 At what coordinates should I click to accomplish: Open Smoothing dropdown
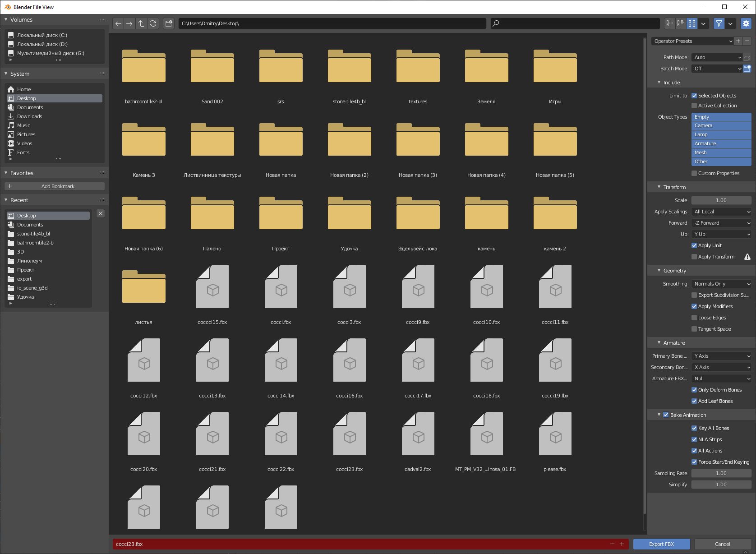tap(721, 284)
